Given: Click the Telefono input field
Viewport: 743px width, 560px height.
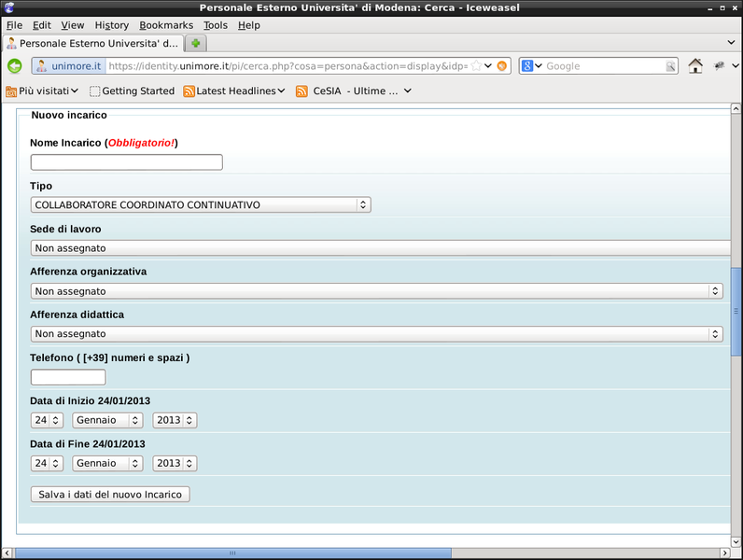Looking at the screenshot, I should coord(68,377).
